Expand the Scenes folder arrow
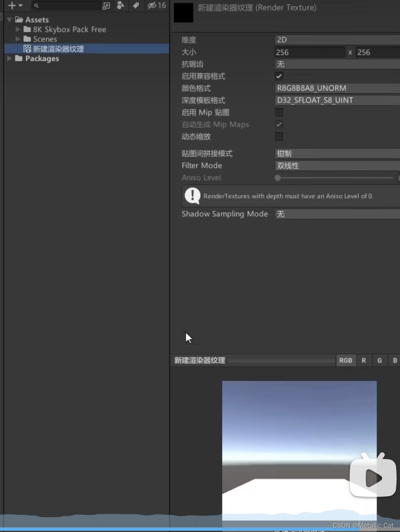400x532 pixels. [18, 39]
